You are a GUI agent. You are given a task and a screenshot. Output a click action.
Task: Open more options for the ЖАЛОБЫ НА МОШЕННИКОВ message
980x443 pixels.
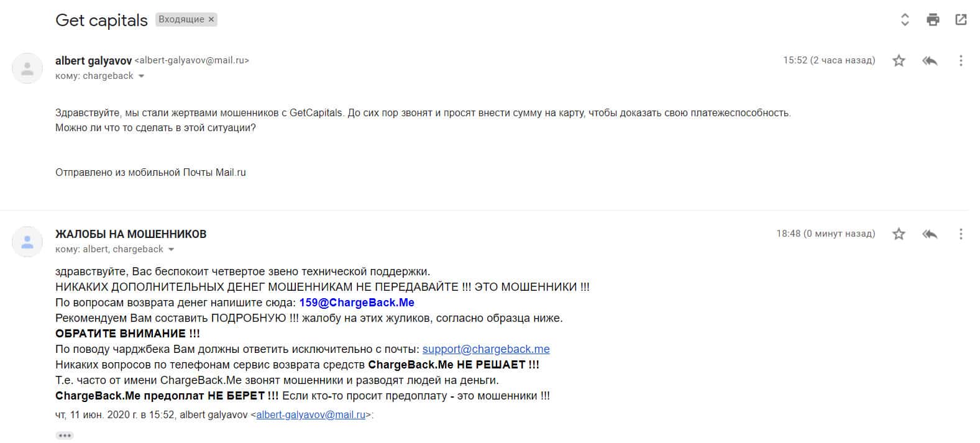click(961, 234)
